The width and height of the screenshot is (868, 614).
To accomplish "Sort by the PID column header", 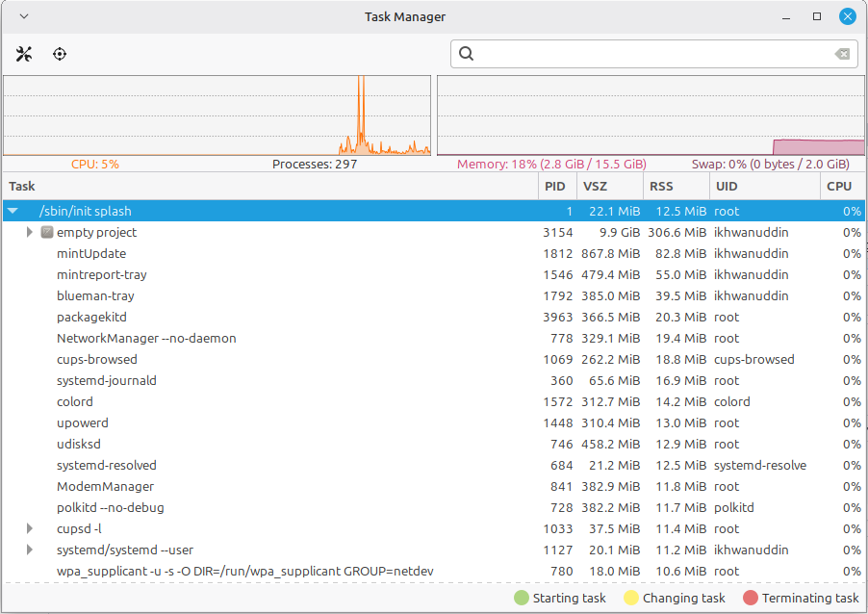I will (x=557, y=186).
